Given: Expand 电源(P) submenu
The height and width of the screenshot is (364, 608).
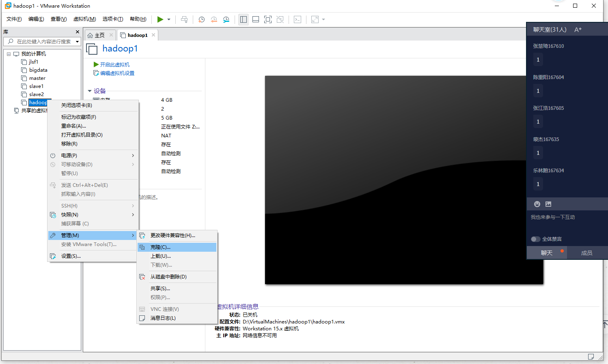Looking at the screenshot, I should click(93, 156).
